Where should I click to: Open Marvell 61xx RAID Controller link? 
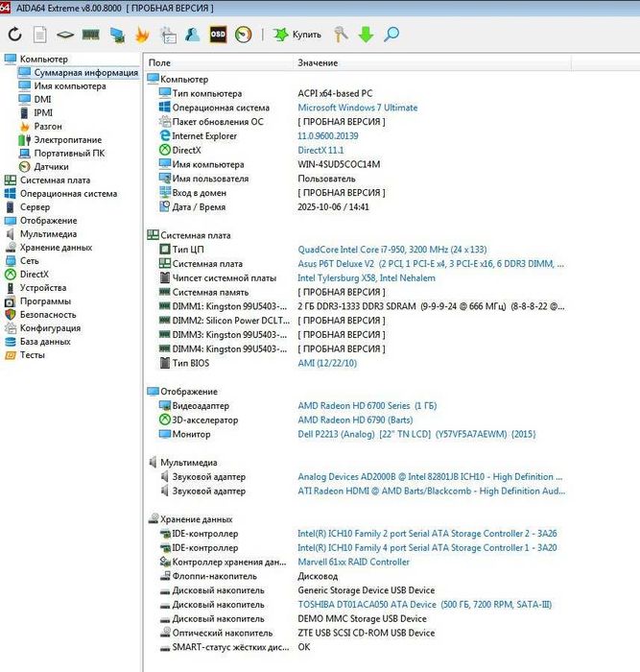[353, 562]
